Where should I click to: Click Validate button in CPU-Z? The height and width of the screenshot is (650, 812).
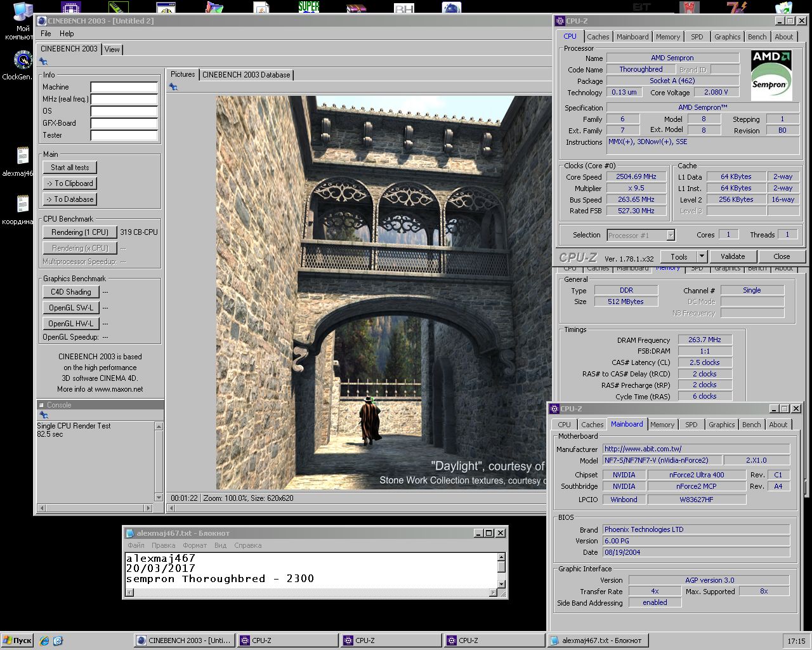(x=733, y=257)
